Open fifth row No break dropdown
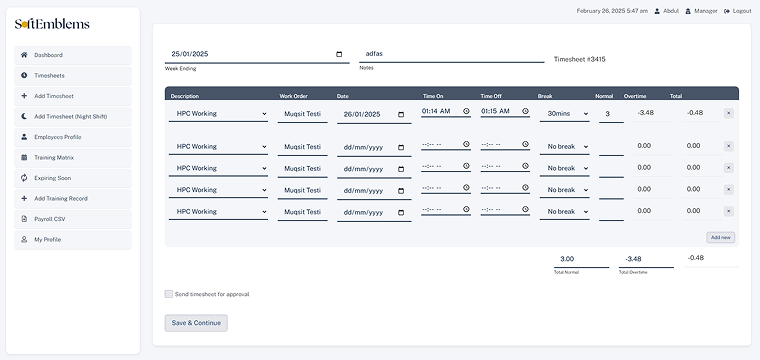 click(565, 212)
